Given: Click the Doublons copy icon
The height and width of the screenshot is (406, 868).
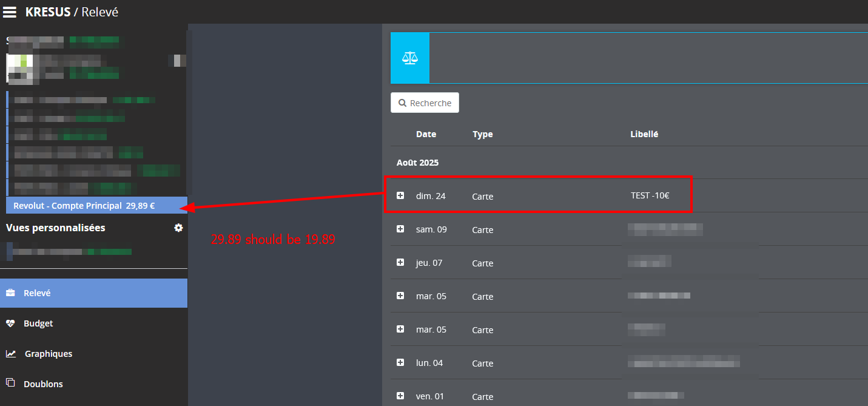Looking at the screenshot, I should [11, 384].
